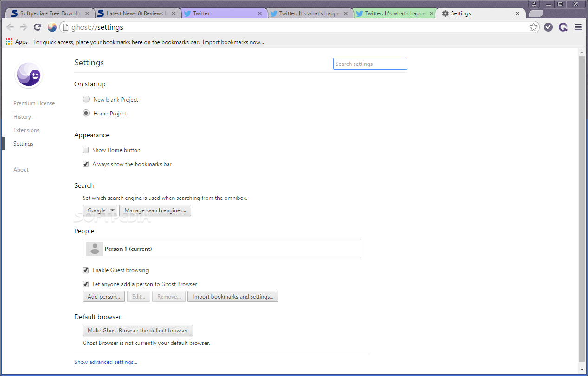Open the Google search engine dropdown
This screenshot has height=376, width=588.
coord(100,210)
